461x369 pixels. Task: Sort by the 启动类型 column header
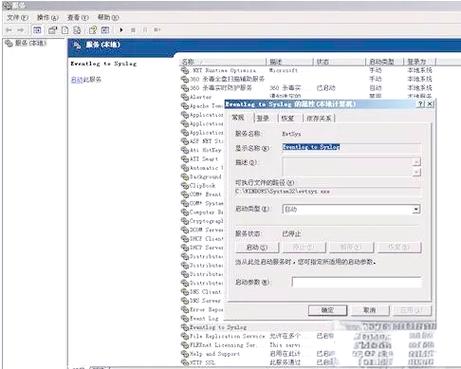coord(385,62)
